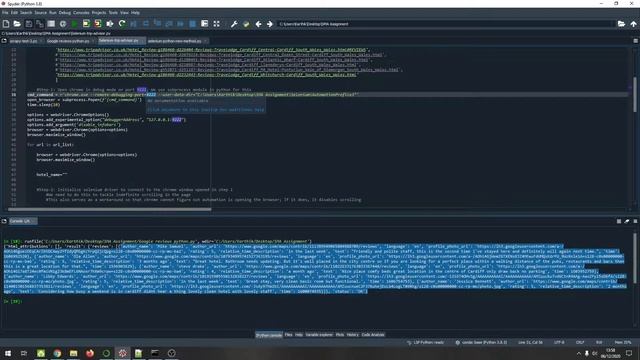This screenshot has width=640, height=360.
Task: Open the Edit menu
Action: click(14, 13)
